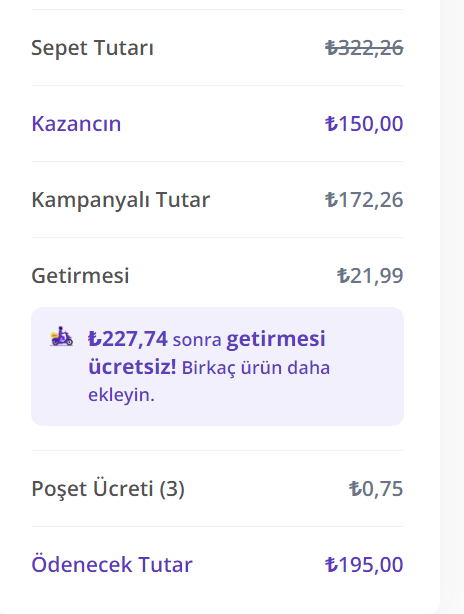464x614 pixels.
Task: Click the ₺21,99 delivery fee
Action: coord(370,276)
